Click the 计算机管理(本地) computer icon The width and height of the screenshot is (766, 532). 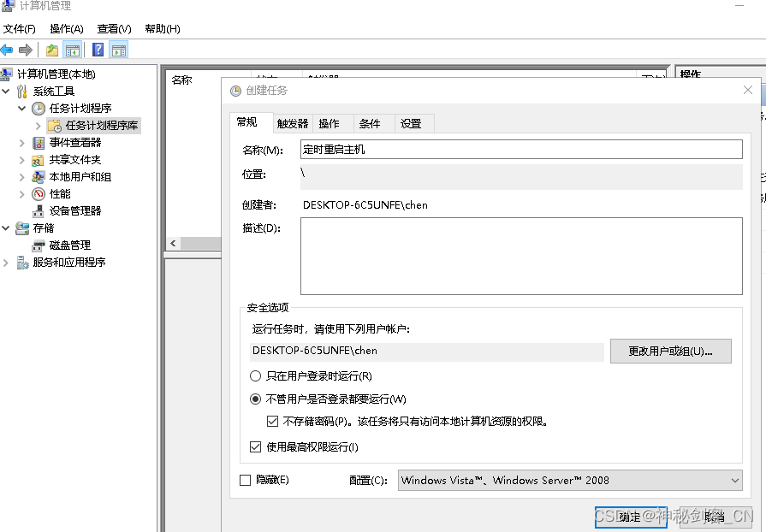6,74
